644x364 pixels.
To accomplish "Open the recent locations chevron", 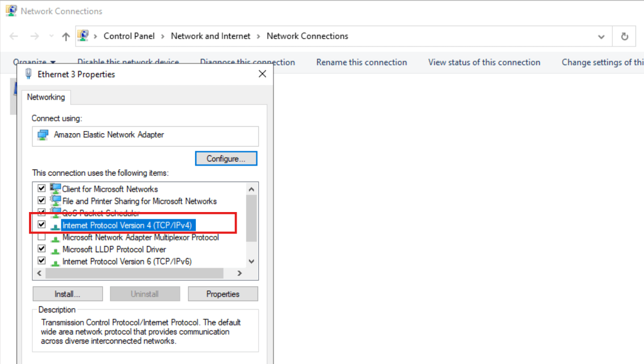I will (51, 36).
